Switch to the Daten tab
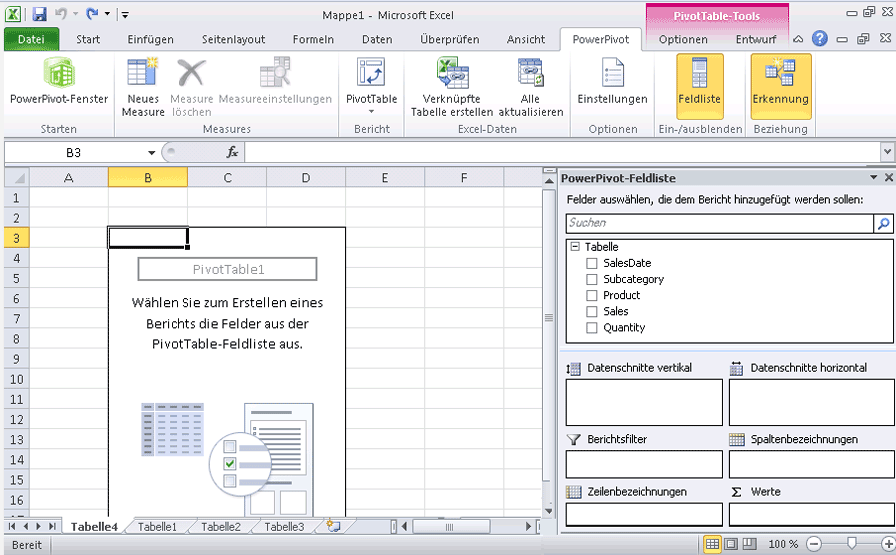Viewport: 896px width, 555px height. [377, 39]
